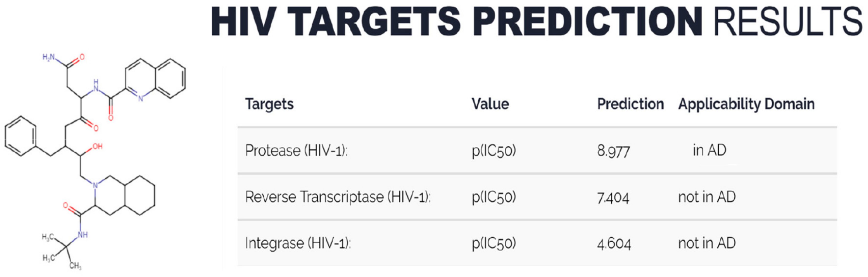Click the Applicability Domain column header
The width and height of the screenshot is (868, 277).
(x=746, y=104)
